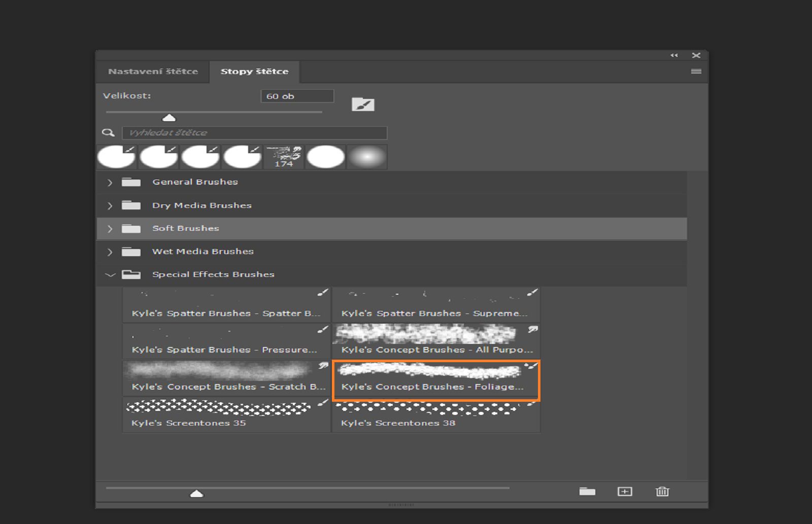Select the Dry Media Brushes label
This screenshot has height=524, width=812.
pyautogui.click(x=202, y=205)
